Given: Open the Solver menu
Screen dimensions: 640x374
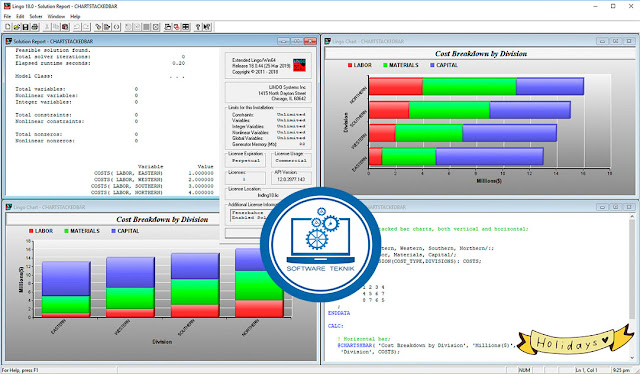Looking at the screenshot, I should tap(36, 16).
